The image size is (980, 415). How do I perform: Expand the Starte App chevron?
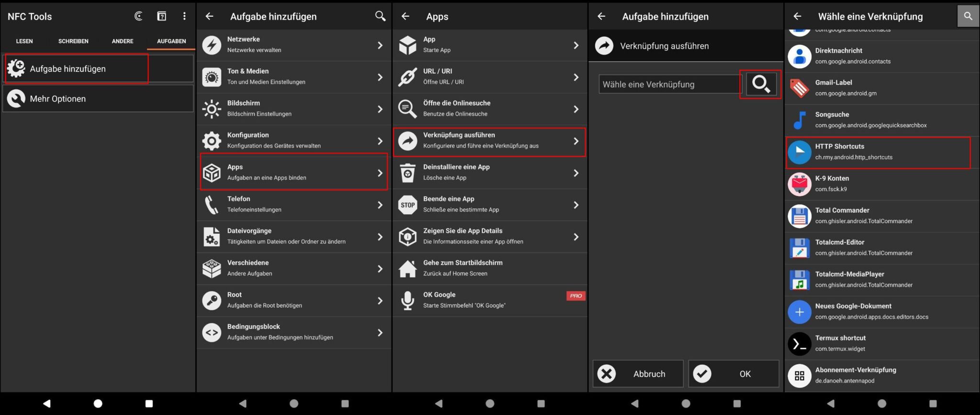pos(576,45)
